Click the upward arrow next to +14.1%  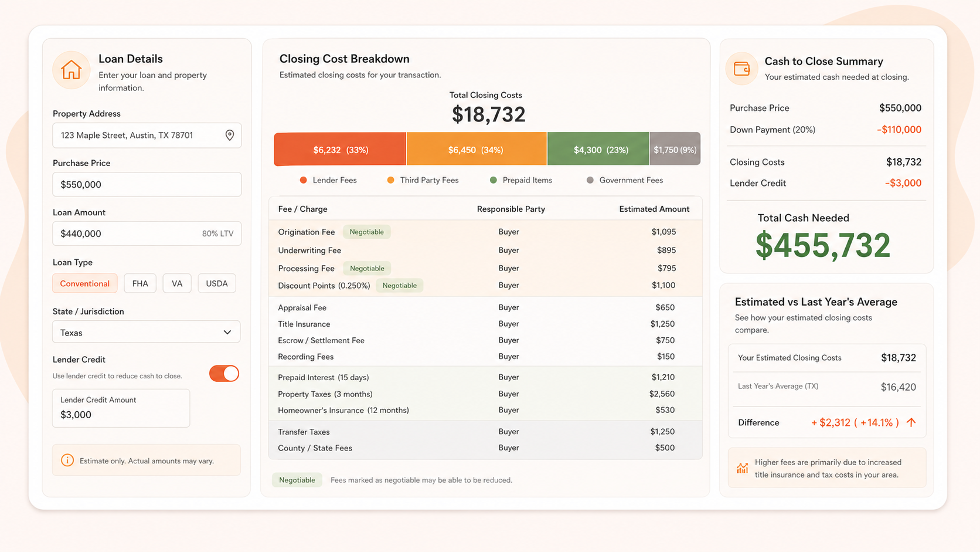click(911, 422)
